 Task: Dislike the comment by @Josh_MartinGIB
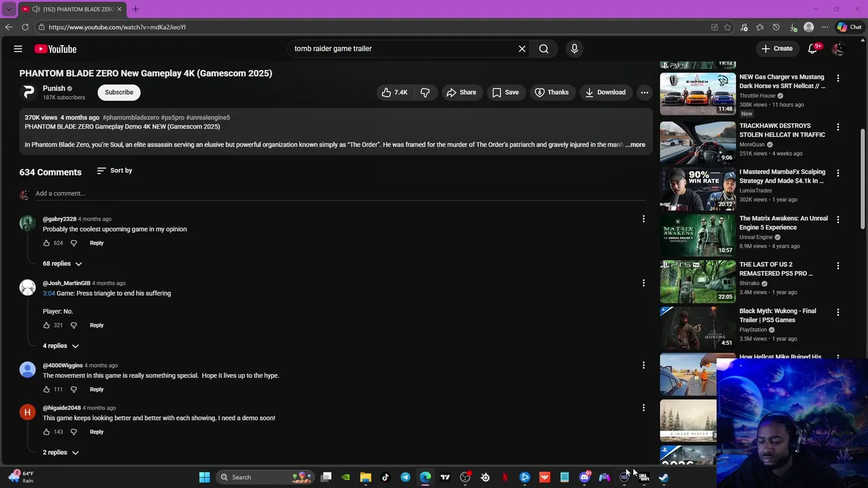tap(74, 325)
